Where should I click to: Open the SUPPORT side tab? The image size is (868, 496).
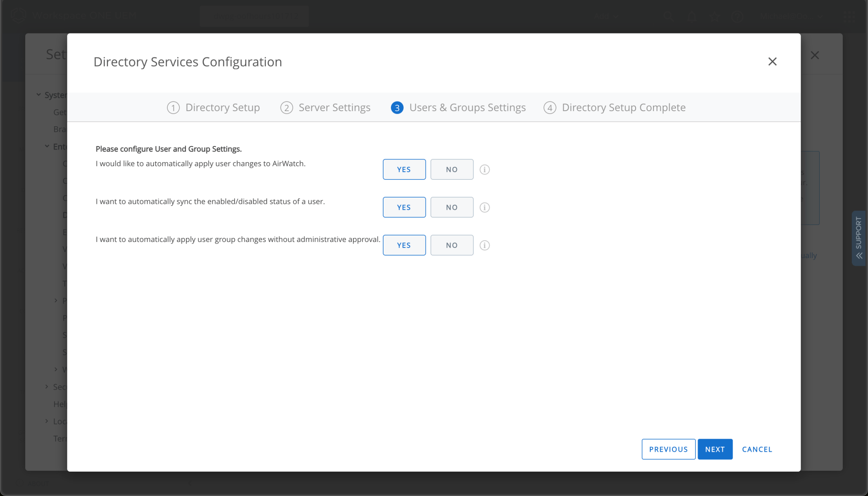(x=858, y=238)
